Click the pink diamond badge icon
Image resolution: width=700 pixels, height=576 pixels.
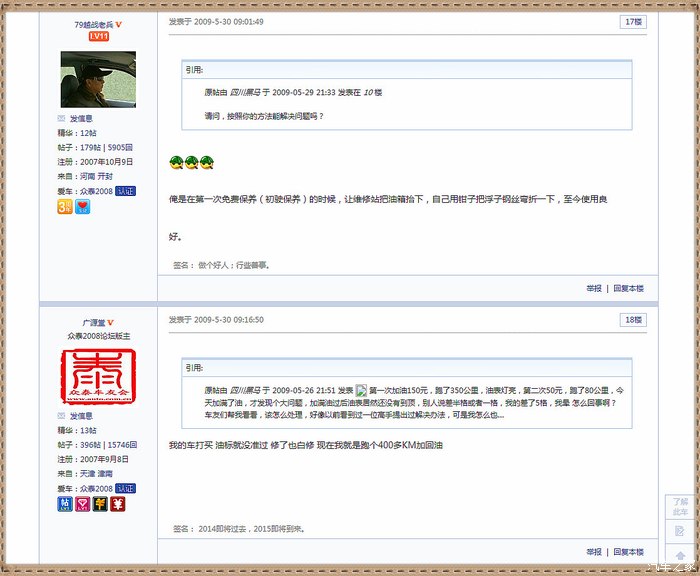point(82,504)
